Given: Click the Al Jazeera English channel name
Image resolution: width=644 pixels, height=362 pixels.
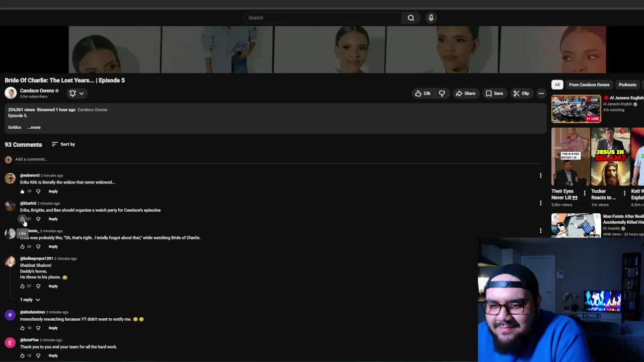Looking at the screenshot, I should [x=619, y=104].
